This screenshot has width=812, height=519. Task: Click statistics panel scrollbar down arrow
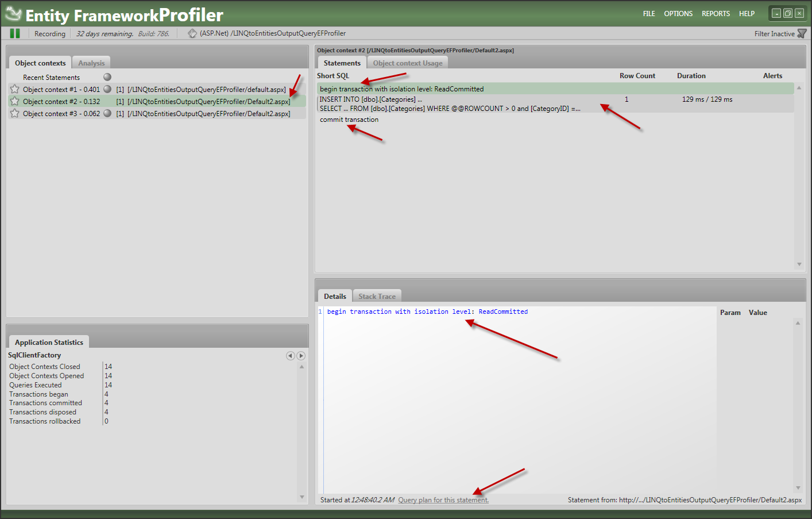pos(302,497)
